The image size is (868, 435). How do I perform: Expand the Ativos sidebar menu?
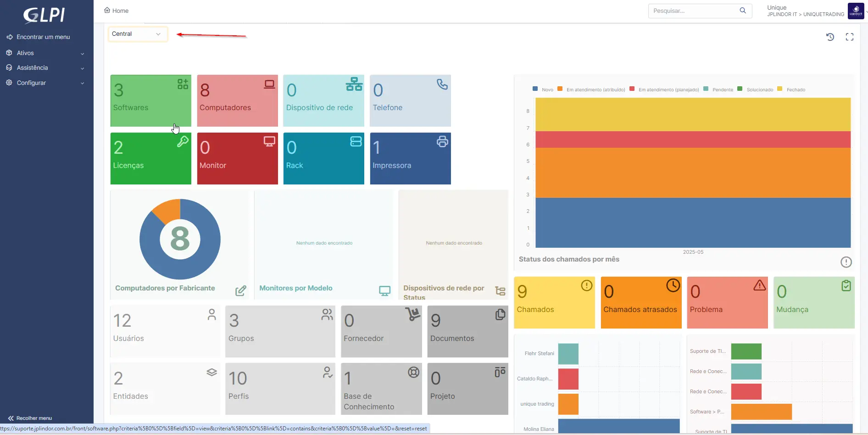coord(46,53)
